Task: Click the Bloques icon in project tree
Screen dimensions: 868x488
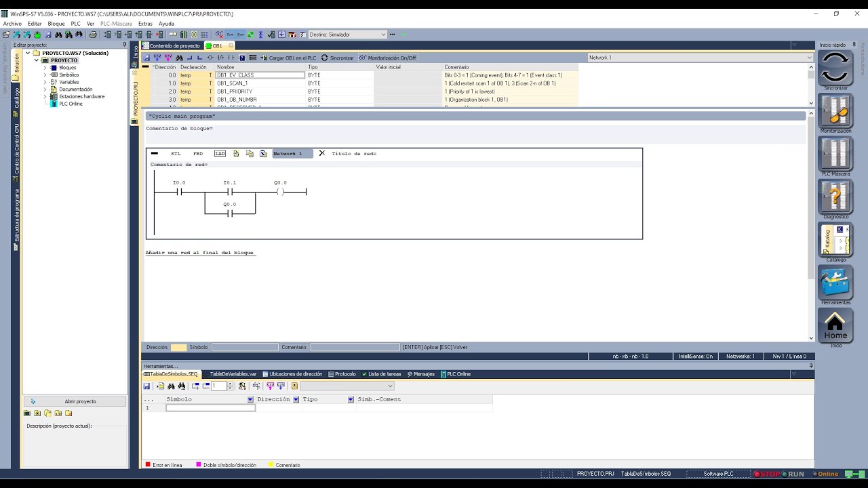Action: [54, 68]
